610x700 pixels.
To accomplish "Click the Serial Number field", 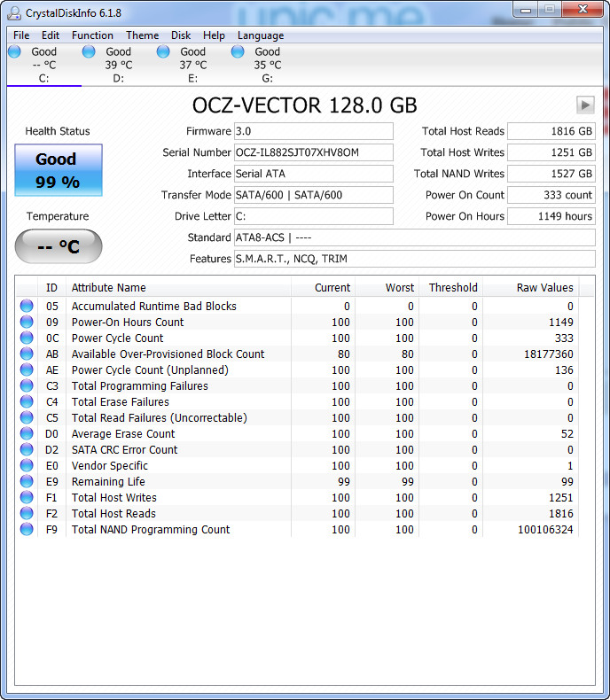I will [314, 152].
